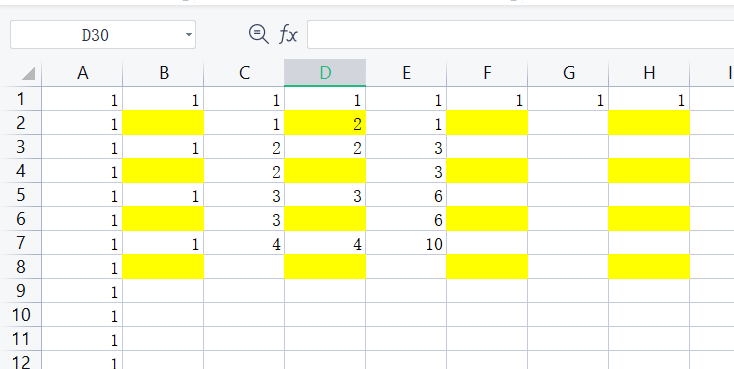Select row 1 header
This screenshot has width=734, height=369.
click(x=21, y=99)
